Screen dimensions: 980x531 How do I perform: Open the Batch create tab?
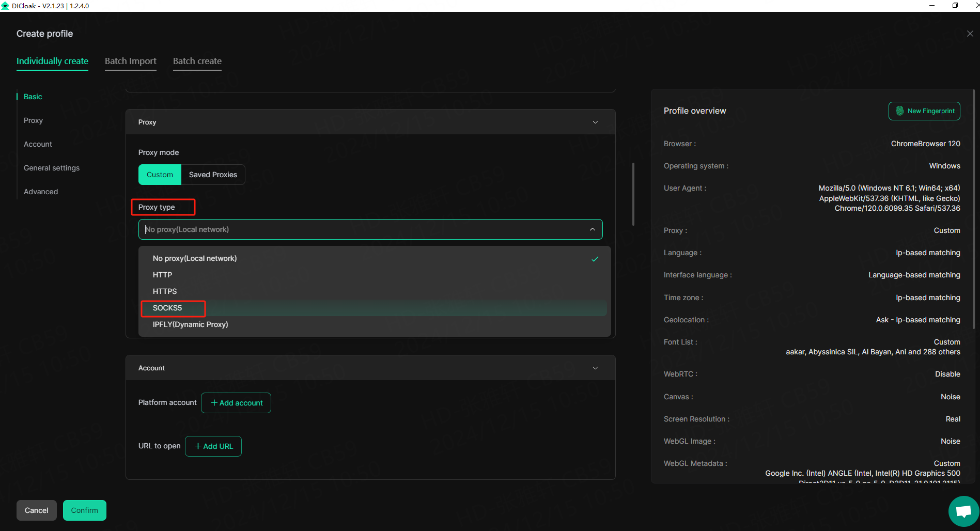pos(197,61)
